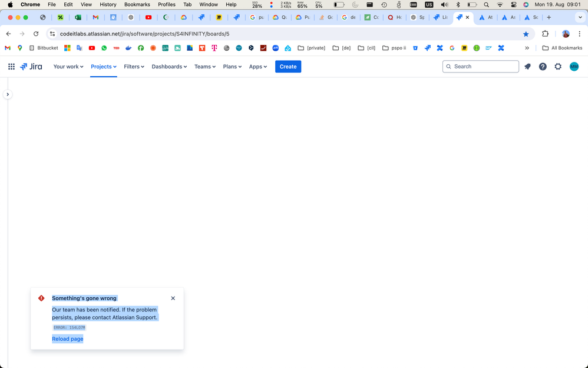Open the TED bookmark icon
Viewport: 588px width, 368px height.
click(x=116, y=48)
